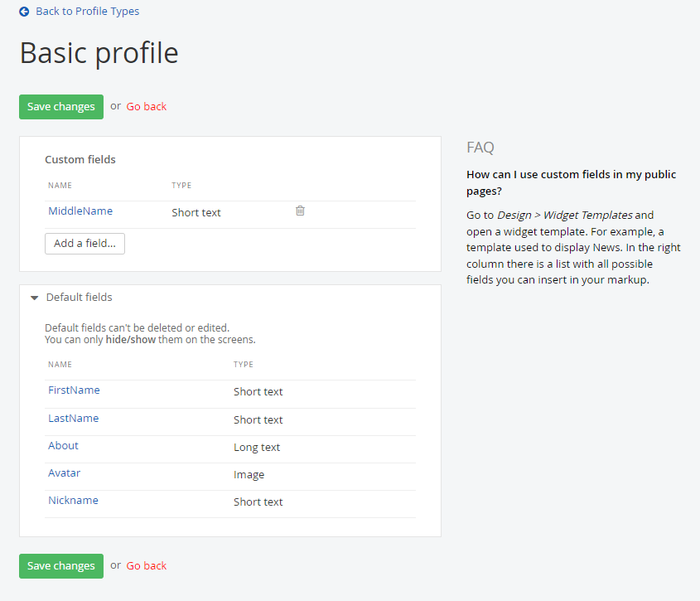Image resolution: width=700 pixels, height=601 pixels.
Task: Delete the MiddleName field with trash icon
Action: tap(300, 211)
